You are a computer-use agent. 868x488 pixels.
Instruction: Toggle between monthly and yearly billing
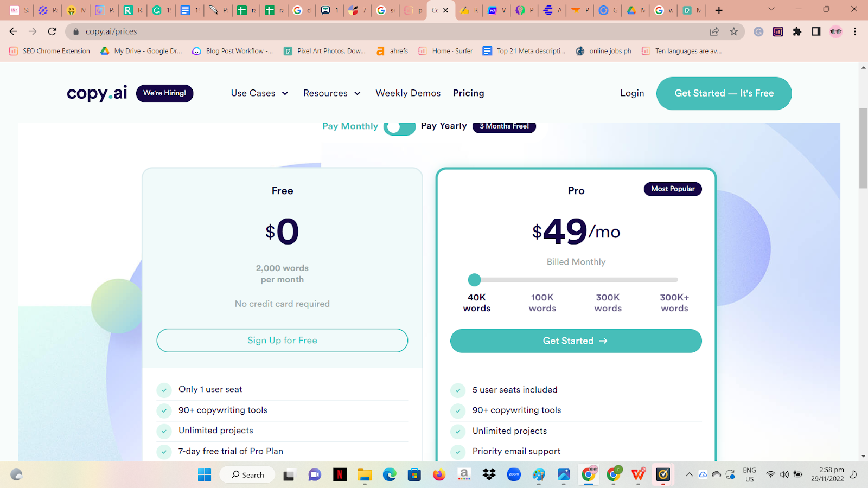click(x=400, y=127)
